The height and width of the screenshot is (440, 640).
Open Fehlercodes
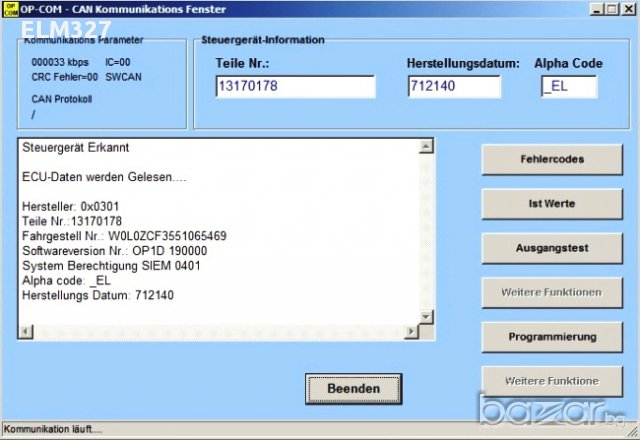point(551,159)
